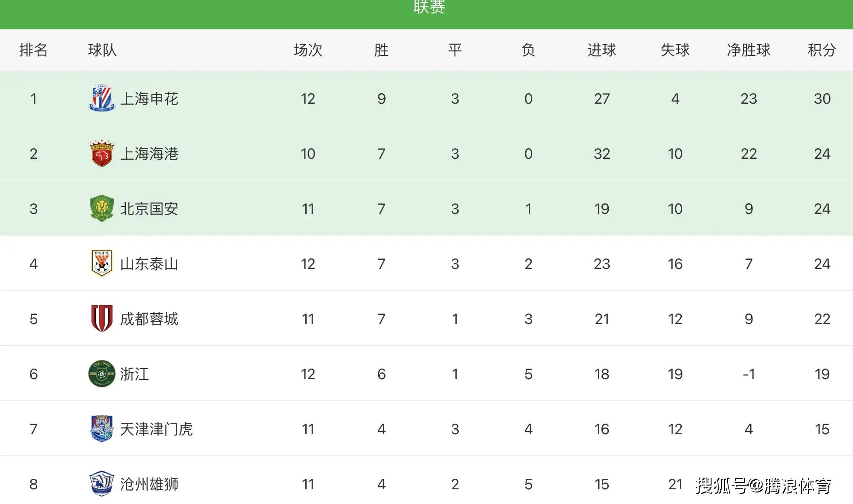Click the Shanghai Shenhua team crest
The height and width of the screenshot is (504, 853).
[101, 98]
